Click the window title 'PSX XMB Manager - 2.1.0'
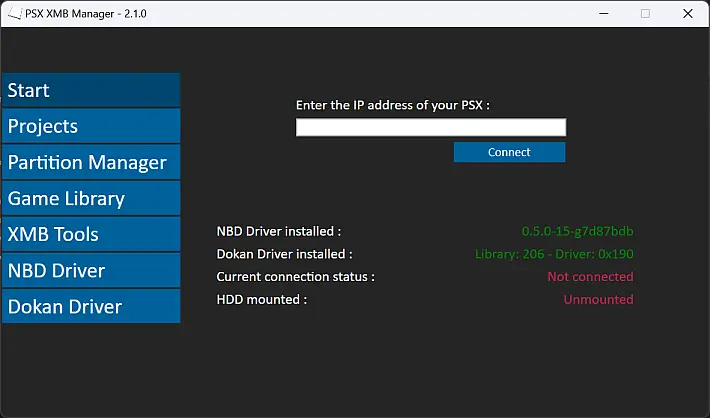The height and width of the screenshot is (418, 710). 86,14
